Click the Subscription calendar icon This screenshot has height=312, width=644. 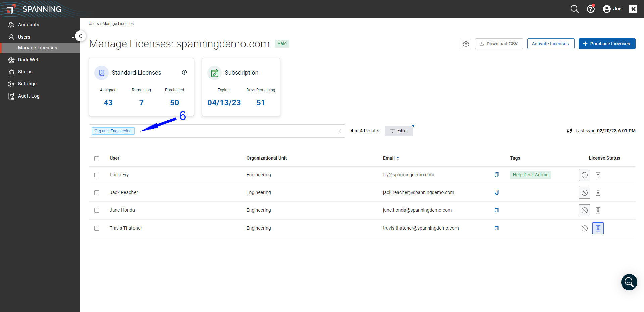coord(215,73)
